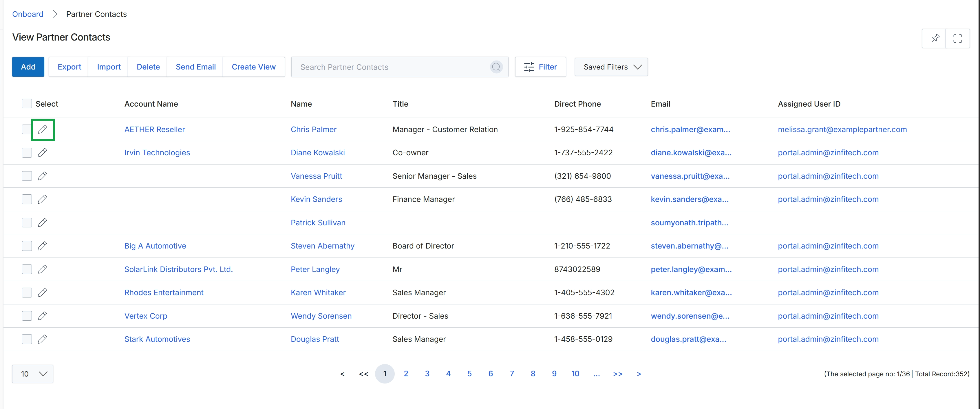Viewport: 980px width, 409px height.
Task: Check the Douglas Pratt row box
Action: (x=27, y=339)
